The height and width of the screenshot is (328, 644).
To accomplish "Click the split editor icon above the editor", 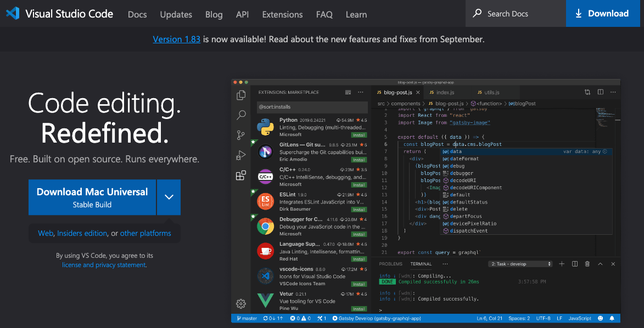I will (x=601, y=92).
